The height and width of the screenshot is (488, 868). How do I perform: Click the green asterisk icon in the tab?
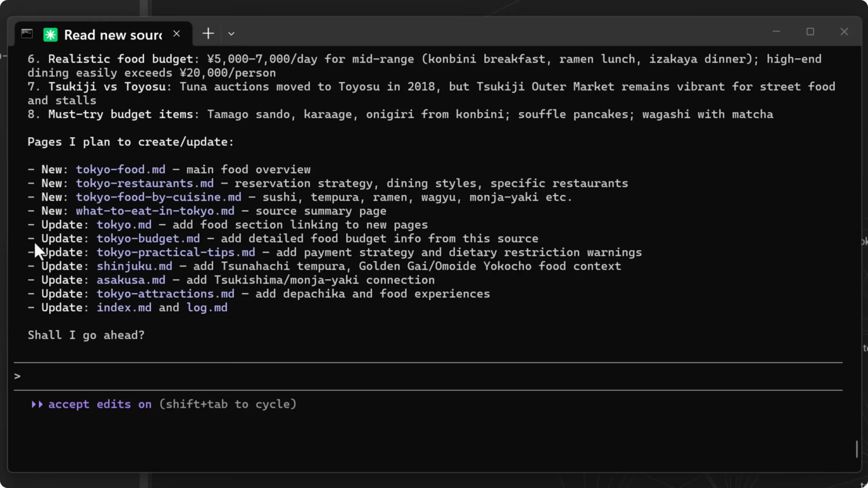(51, 35)
